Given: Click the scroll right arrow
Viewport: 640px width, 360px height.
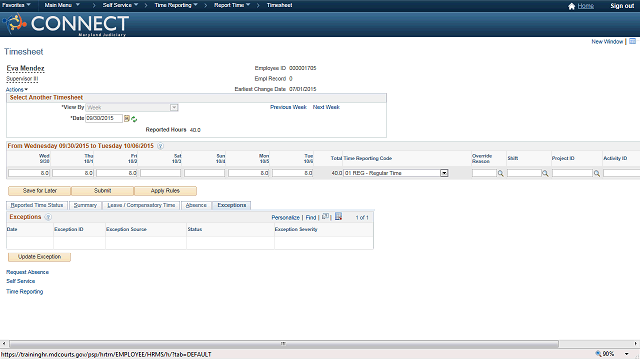Looking at the screenshot, I should tap(636, 344).
